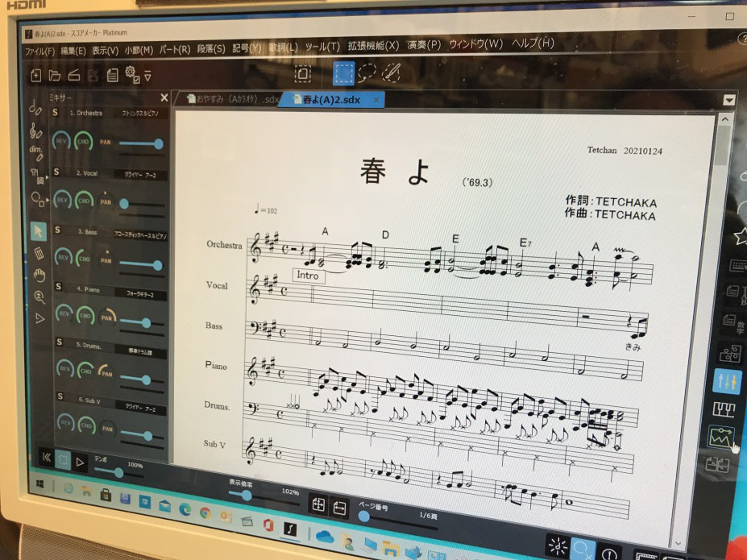Close the ミキサー mixer panel
This screenshot has width=747, height=560.
click(x=164, y=97)
